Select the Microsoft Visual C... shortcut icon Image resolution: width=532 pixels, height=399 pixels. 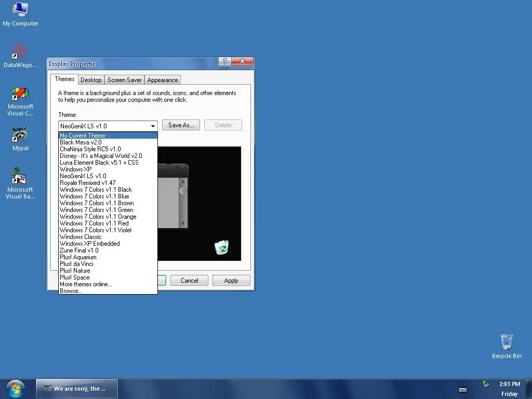point(20,101)
